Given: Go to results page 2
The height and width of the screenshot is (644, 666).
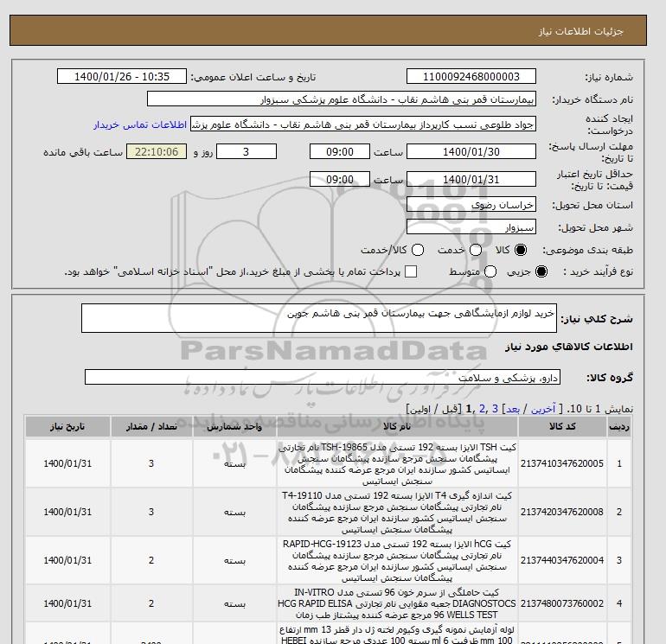Looking at the screenshot, I should tap(482, 409).
